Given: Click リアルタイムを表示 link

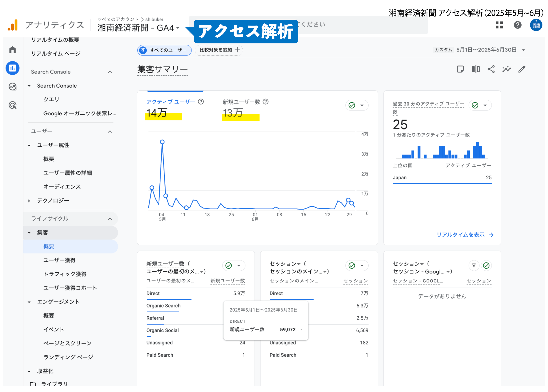Looking at the screenshot, I should click(x=465, y=235).
